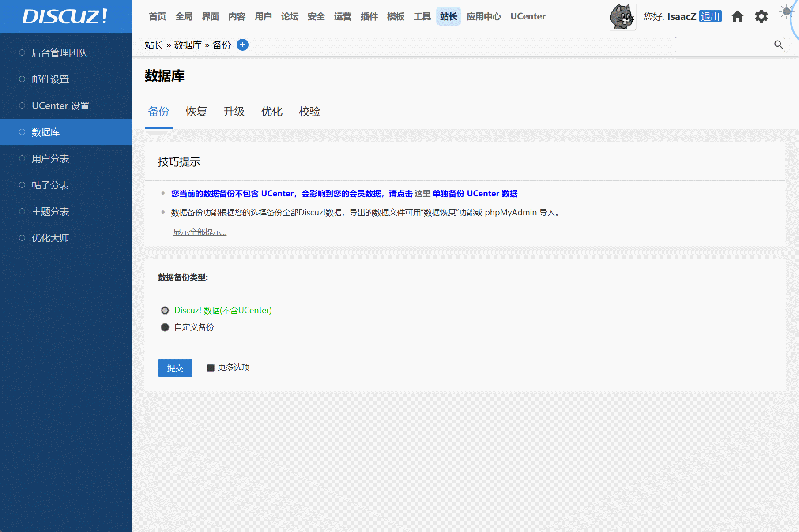Open 站长 in top navigation

coord(449,16)
